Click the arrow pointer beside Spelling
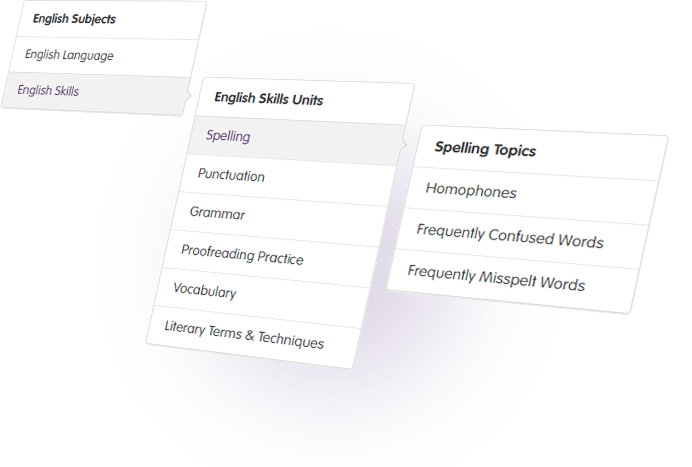This screenshot has width=692, height=467. pos(404,145)
